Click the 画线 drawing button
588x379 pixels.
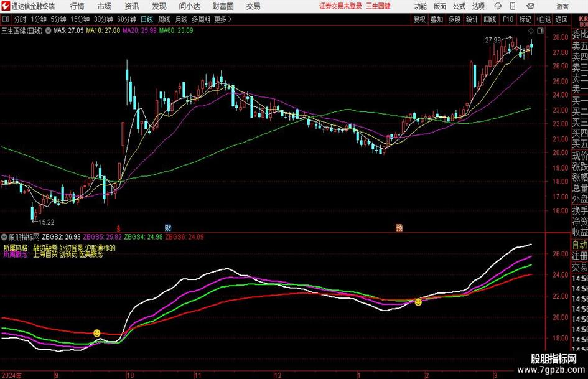(x=490, y=19)
